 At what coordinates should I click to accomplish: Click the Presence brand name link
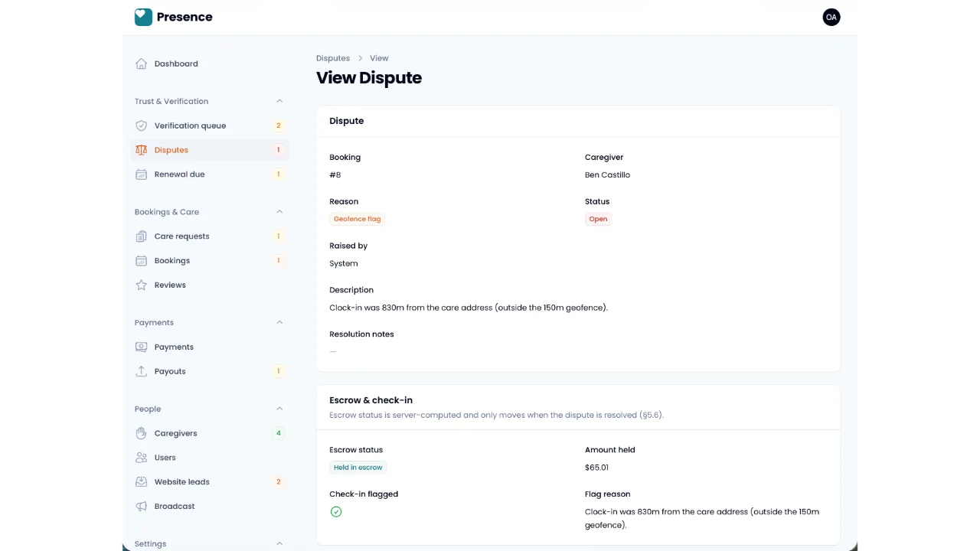[x=185, y=17]
